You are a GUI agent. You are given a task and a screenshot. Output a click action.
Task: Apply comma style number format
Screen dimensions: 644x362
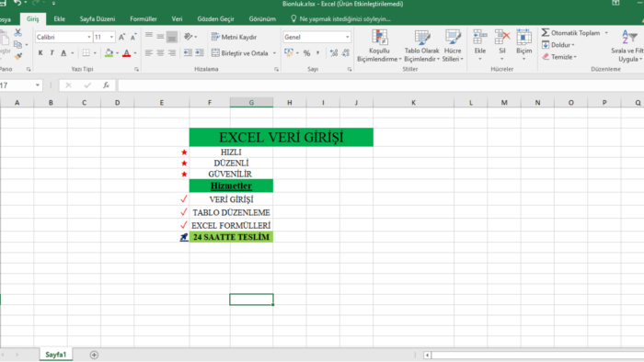[x=318, y=53]
